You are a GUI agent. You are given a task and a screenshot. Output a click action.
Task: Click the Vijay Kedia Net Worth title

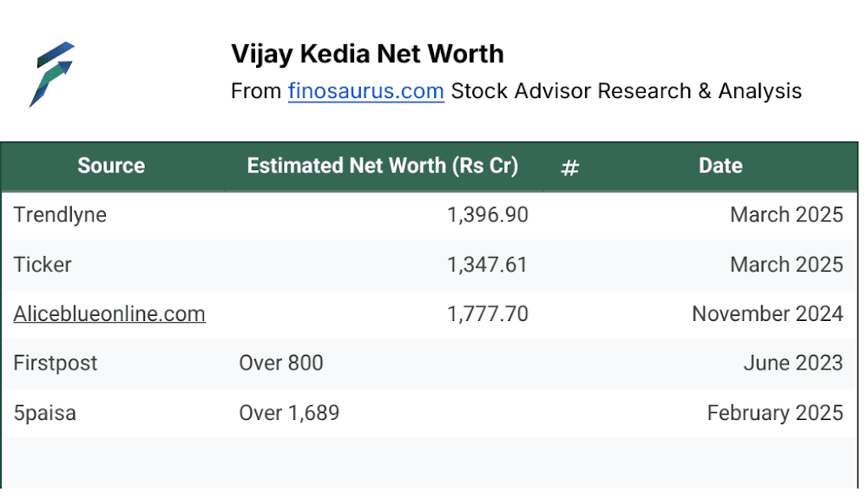point(367,55)
